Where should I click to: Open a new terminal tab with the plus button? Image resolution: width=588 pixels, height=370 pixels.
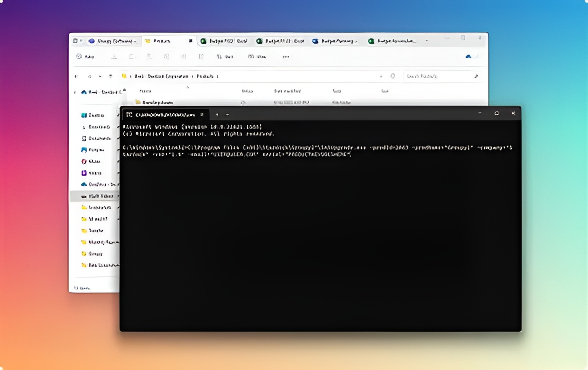tap(217, 114)
